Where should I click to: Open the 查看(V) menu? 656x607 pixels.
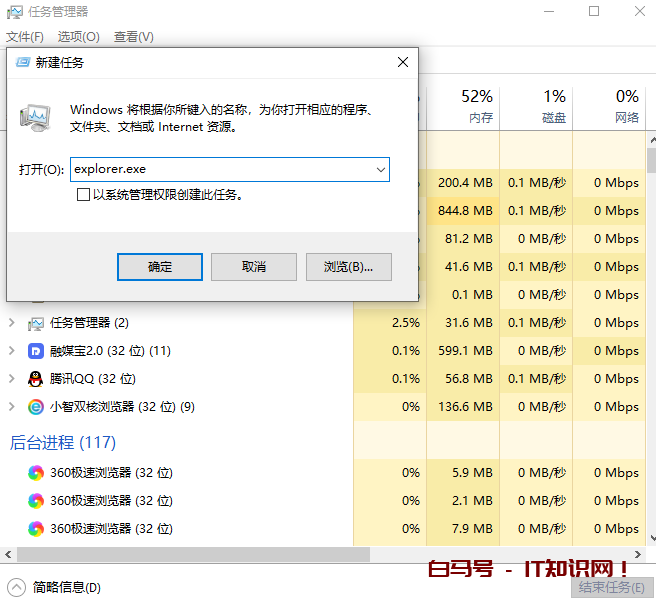coord(133,37)
